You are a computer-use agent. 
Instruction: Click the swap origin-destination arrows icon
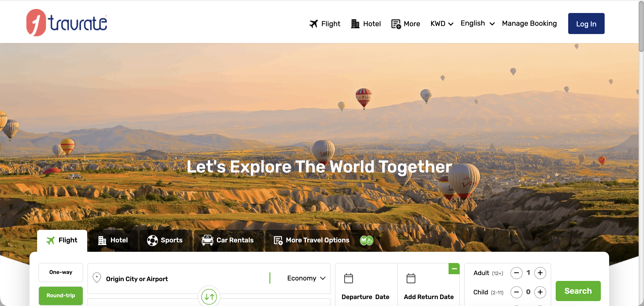click(x=209, y=297)
